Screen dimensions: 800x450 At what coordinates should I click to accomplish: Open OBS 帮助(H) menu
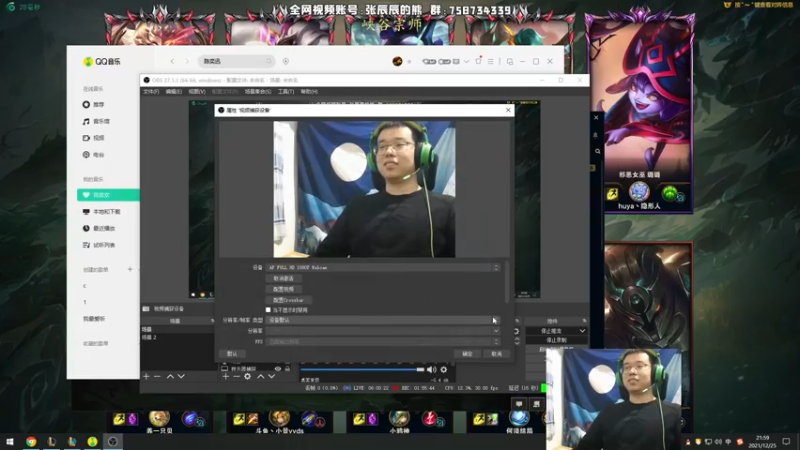pyautogui.click(x=309, y=92)
